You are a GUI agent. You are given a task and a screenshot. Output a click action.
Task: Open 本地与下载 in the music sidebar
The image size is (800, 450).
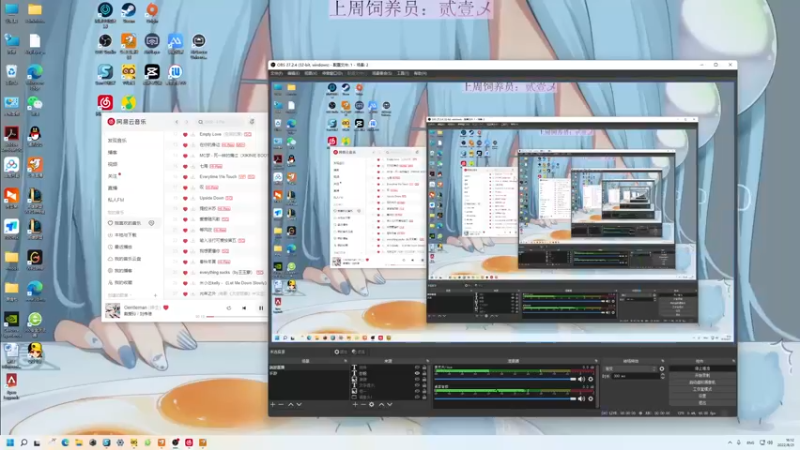click(x=122, y=235)
